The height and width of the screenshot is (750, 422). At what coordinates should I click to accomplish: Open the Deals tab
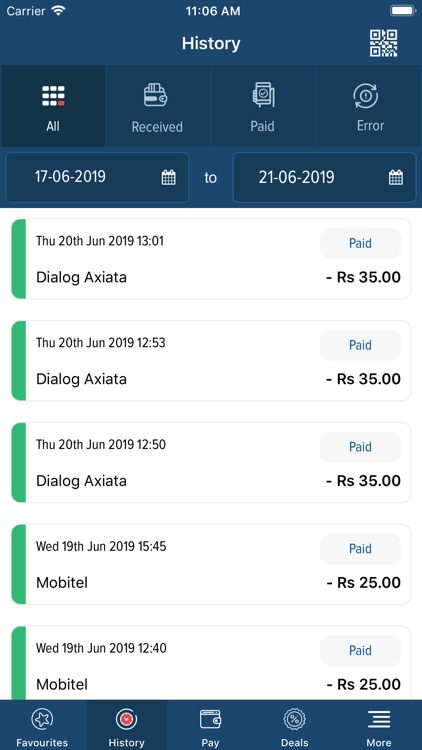click(x=295, y=726)
